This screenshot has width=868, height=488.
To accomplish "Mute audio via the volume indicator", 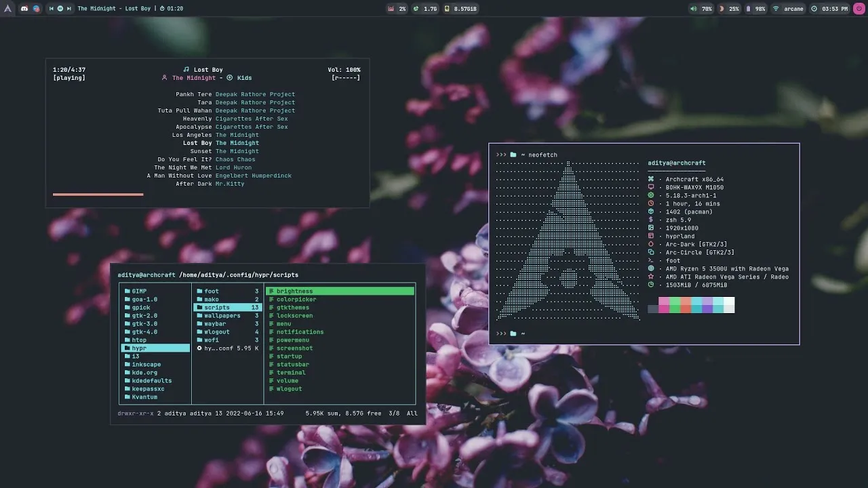I will point(692,9).
